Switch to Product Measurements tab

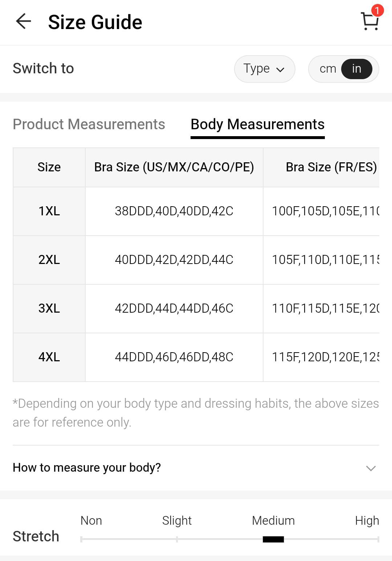click(x=89, y=125)
